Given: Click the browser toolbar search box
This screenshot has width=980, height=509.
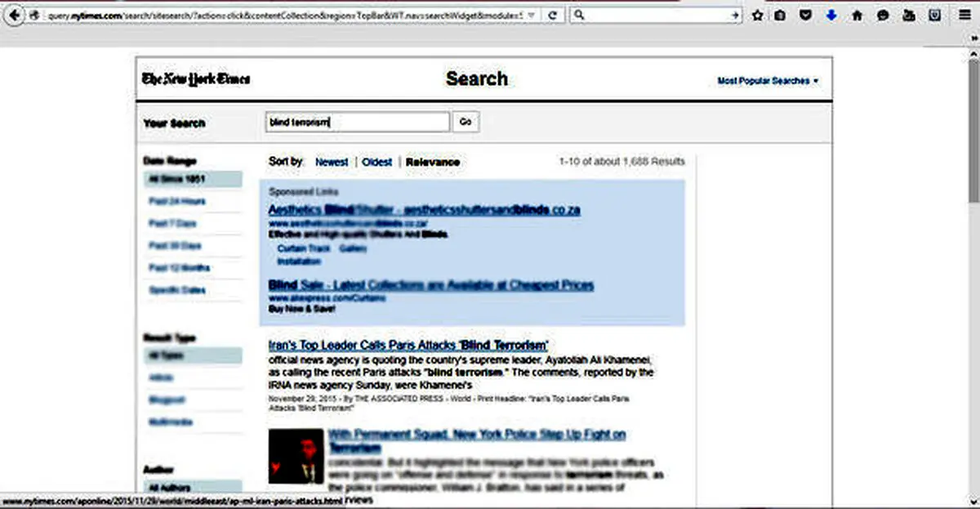Looking at the screenshot, I should click(657, 16).
